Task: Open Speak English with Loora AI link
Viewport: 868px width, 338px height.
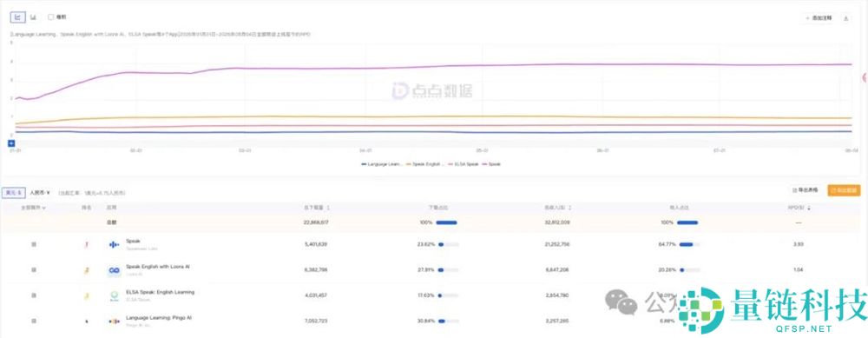Action: [158, 267]
